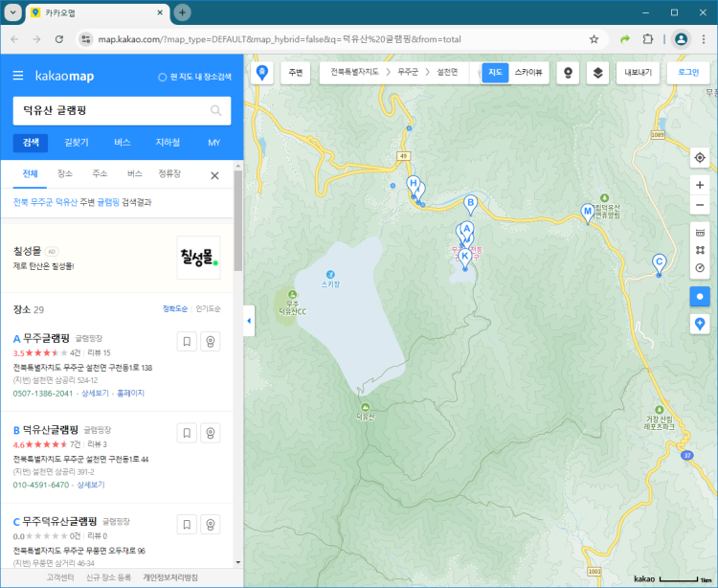Select the 길찾기 main tab
Screen dimensions: 718x588
point(77,143)
